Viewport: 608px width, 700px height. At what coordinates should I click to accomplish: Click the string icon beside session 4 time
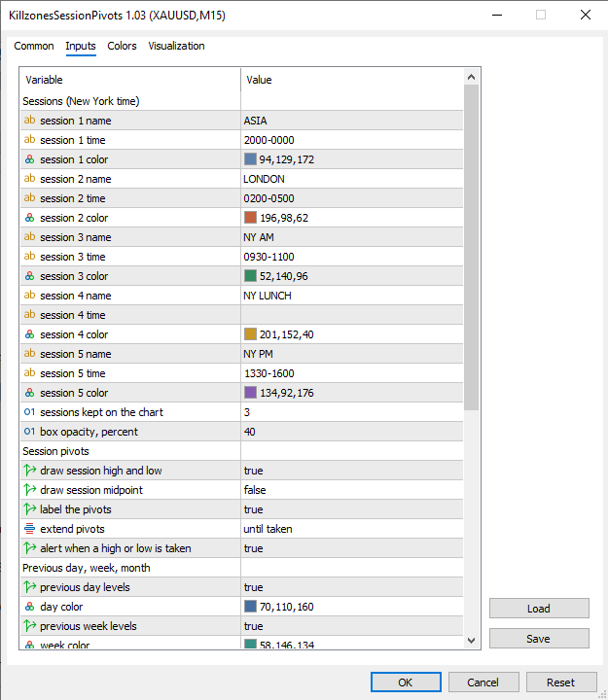[29, 315]
